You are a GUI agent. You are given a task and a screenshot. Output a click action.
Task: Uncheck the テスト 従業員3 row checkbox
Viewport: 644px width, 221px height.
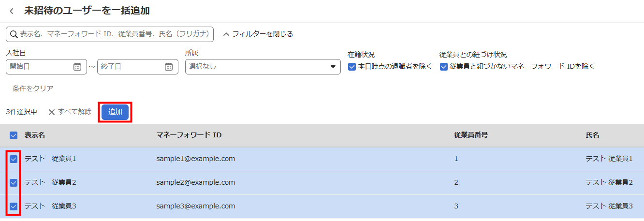[14, 206]
